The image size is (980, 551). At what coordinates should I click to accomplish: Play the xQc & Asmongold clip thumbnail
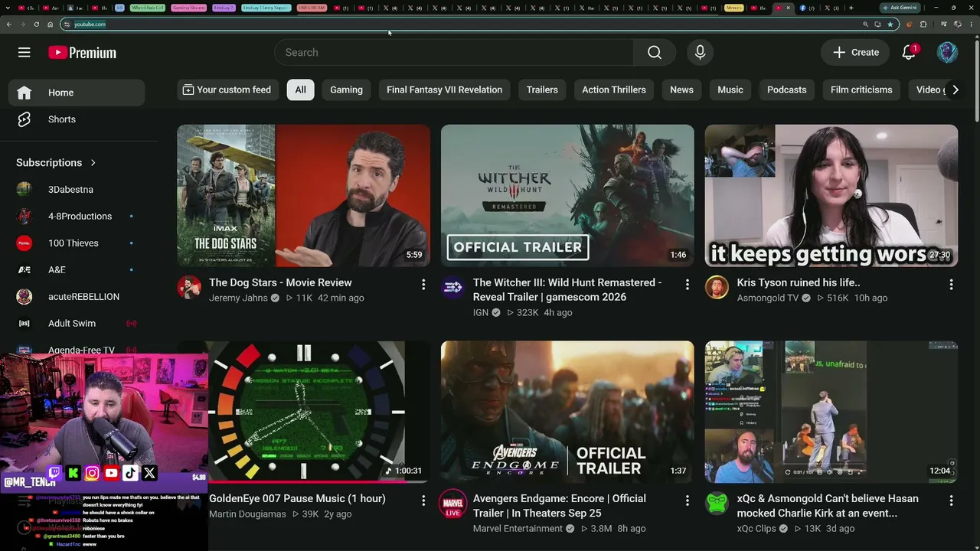click(831, 412)
